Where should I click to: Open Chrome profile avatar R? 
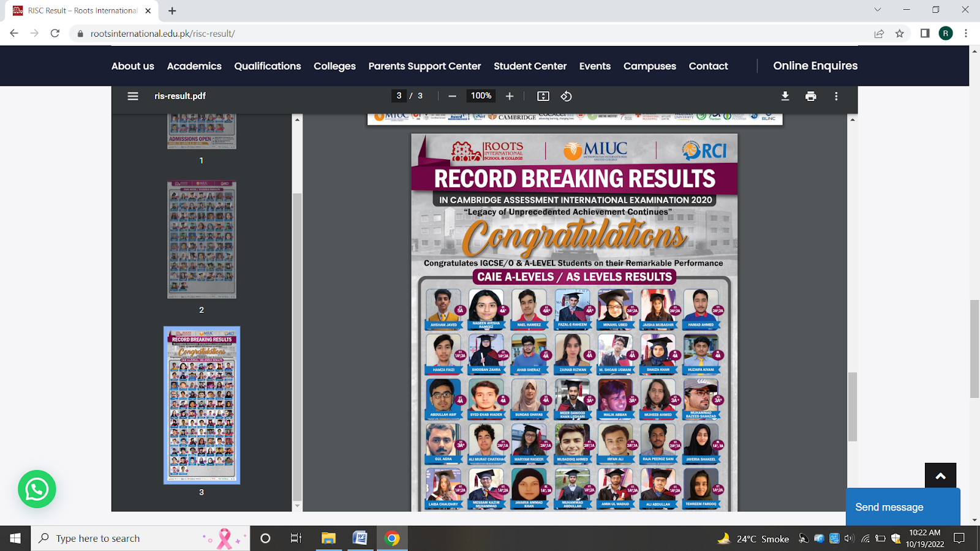(946, 34)
